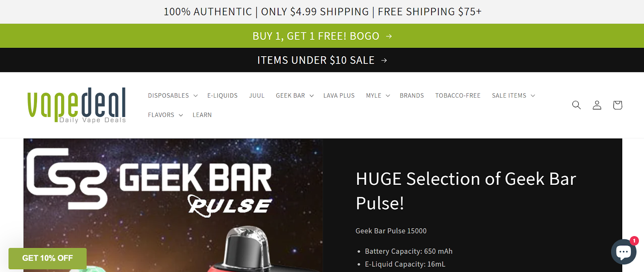Click the arrow beside Items Under $10
Image resolution: width=644 pixels, height=272 pixels.
coord(384,60)
